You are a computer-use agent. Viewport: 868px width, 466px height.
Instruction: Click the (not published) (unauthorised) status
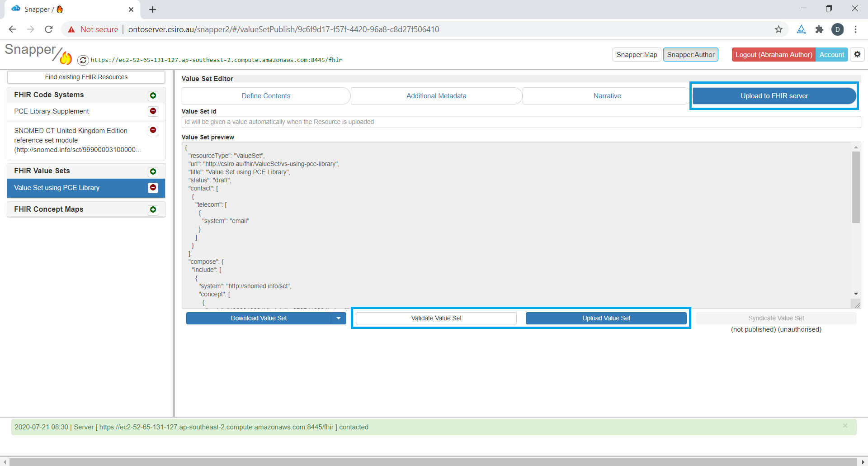click(x=776, y=330)
